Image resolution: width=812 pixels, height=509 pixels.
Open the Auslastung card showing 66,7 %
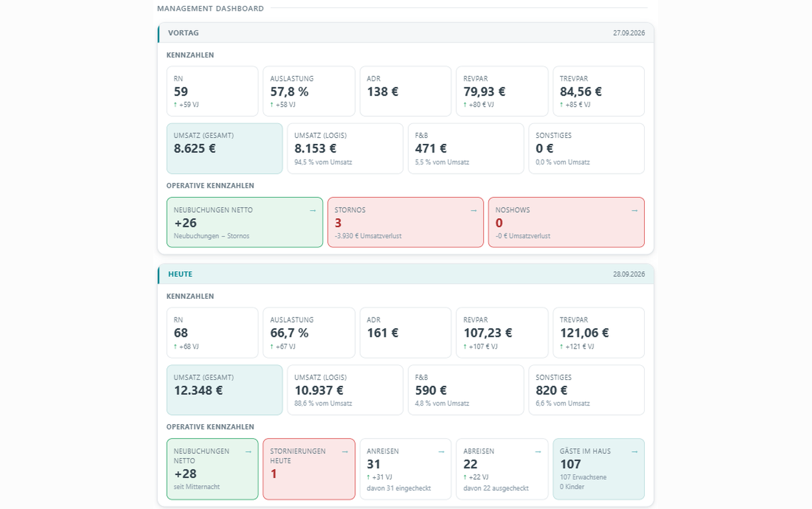pos(308,333)
